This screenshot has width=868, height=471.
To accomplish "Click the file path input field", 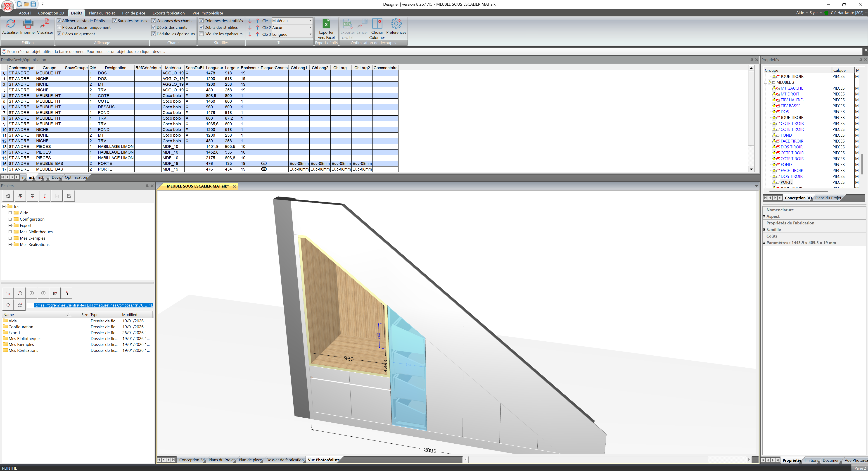I will [x=93, y=305].
